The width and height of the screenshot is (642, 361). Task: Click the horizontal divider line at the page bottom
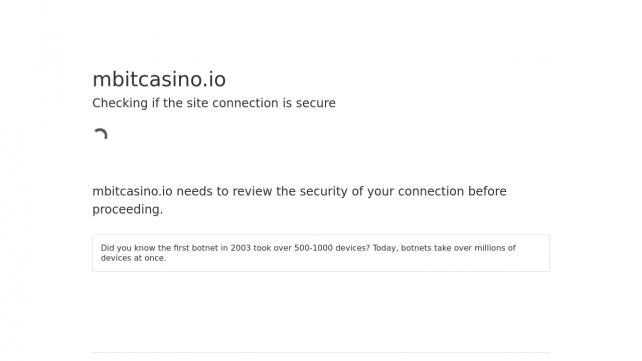(x=321, y=352)
